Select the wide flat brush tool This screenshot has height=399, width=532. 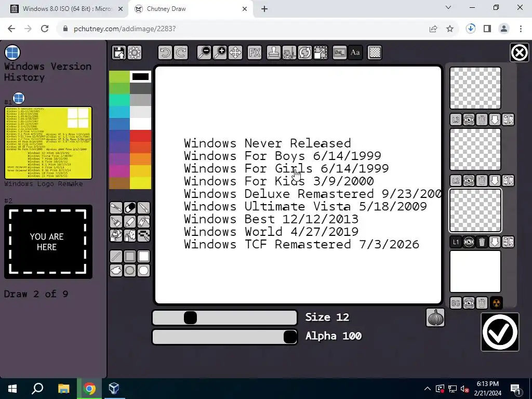click(116, 221)
